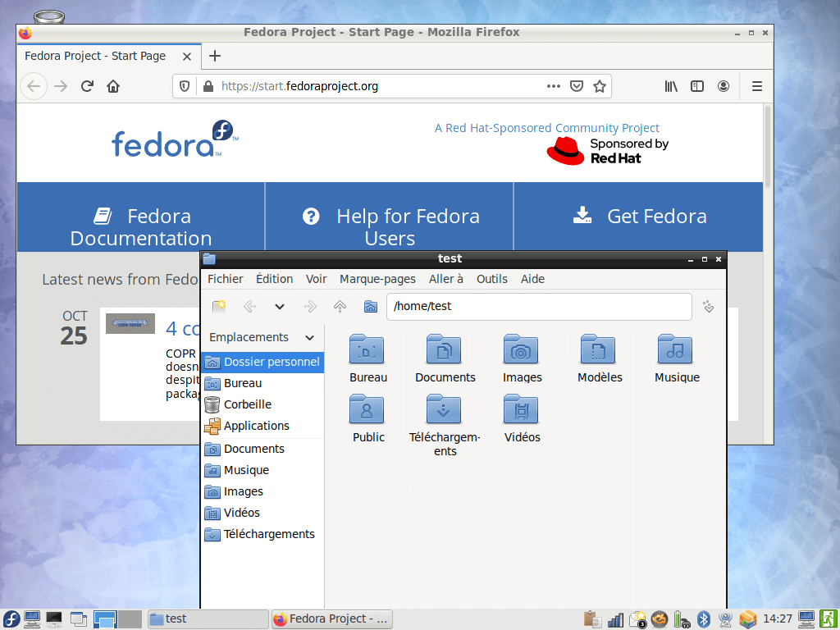Viewport: 840px width, 630px height.
Task: Click the Firefox home button
Action: [x=113, y=86]
